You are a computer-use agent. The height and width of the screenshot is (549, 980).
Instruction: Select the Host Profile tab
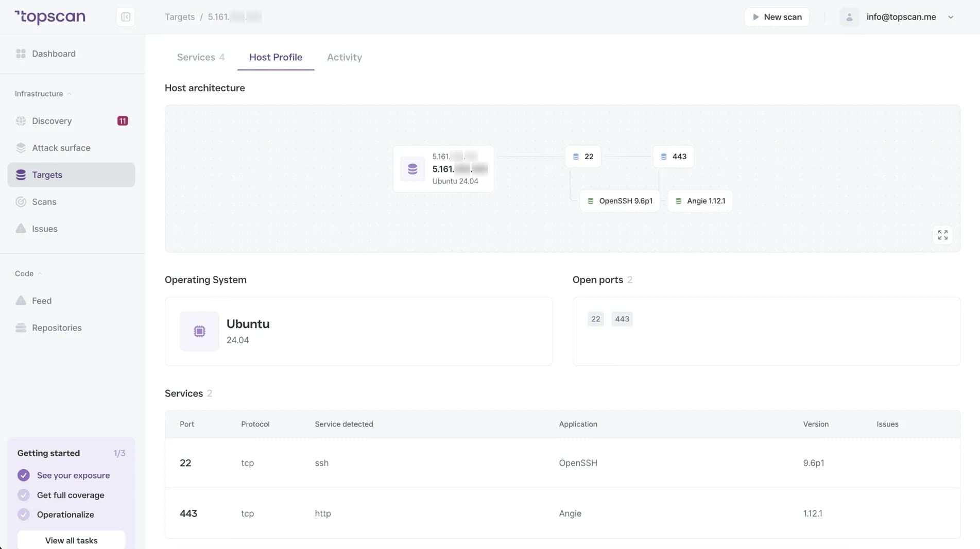click(276, 57)
